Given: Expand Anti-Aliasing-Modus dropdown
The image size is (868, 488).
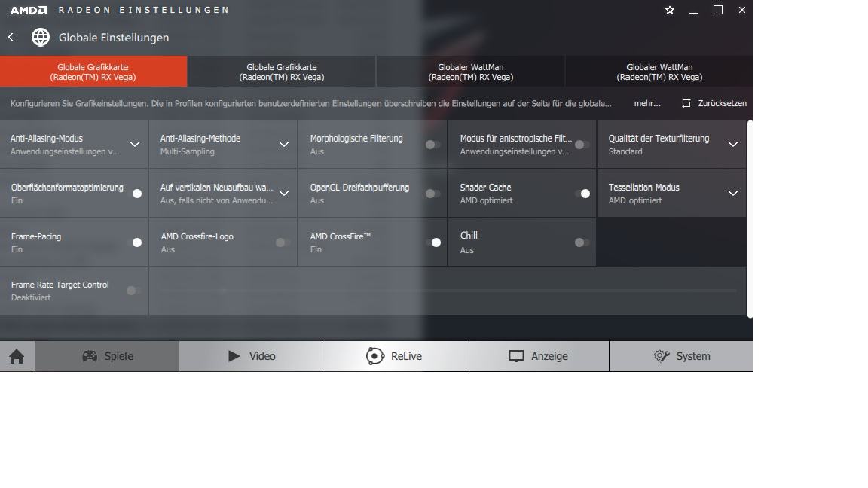Looking at the screenshot, I should tap(135, 145).
